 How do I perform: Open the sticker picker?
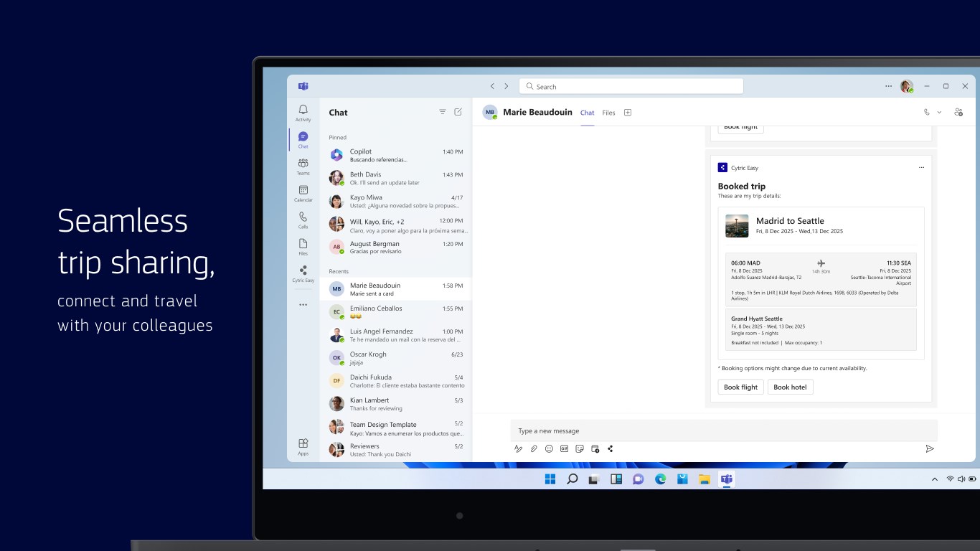[x=580, y=448]
